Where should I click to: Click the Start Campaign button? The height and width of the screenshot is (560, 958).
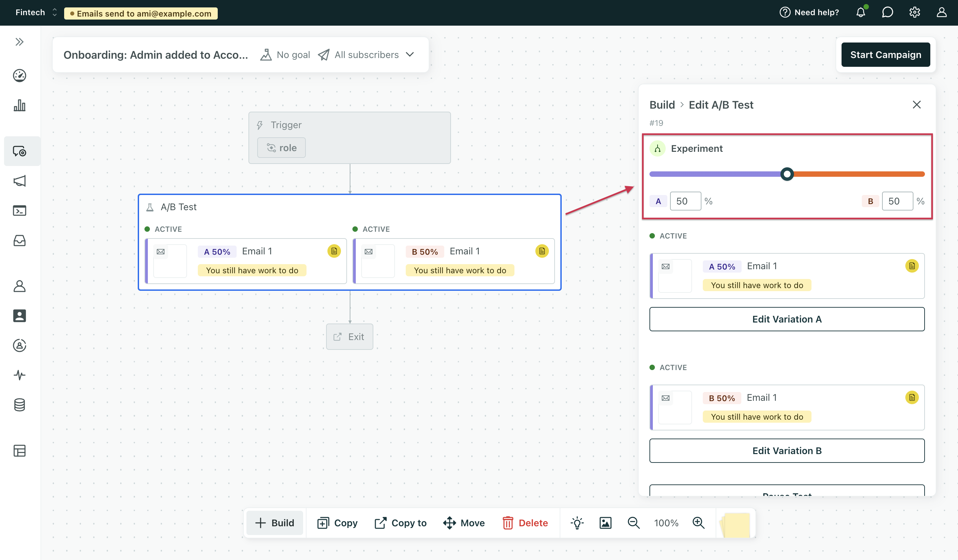(x=885, y=55)
